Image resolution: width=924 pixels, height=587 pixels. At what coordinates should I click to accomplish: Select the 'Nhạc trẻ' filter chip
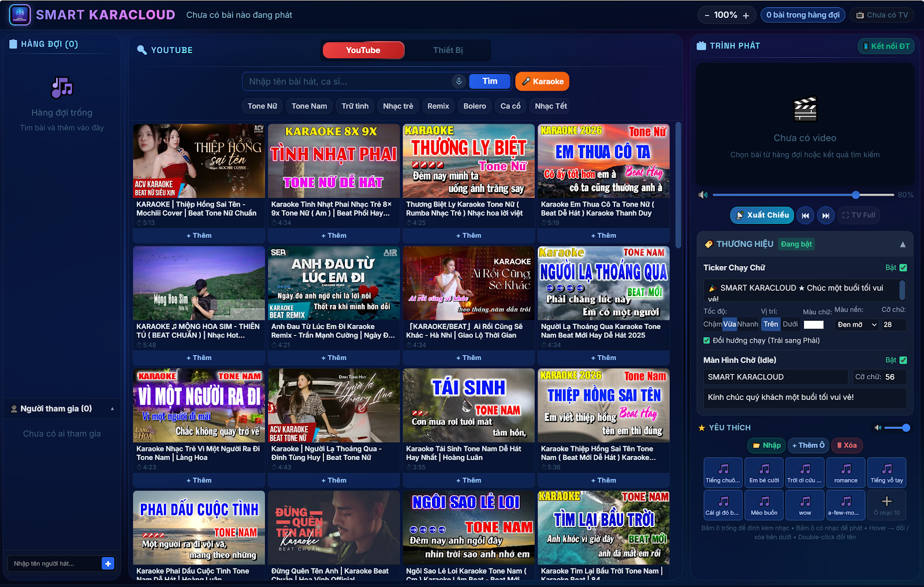click(398, 106)
